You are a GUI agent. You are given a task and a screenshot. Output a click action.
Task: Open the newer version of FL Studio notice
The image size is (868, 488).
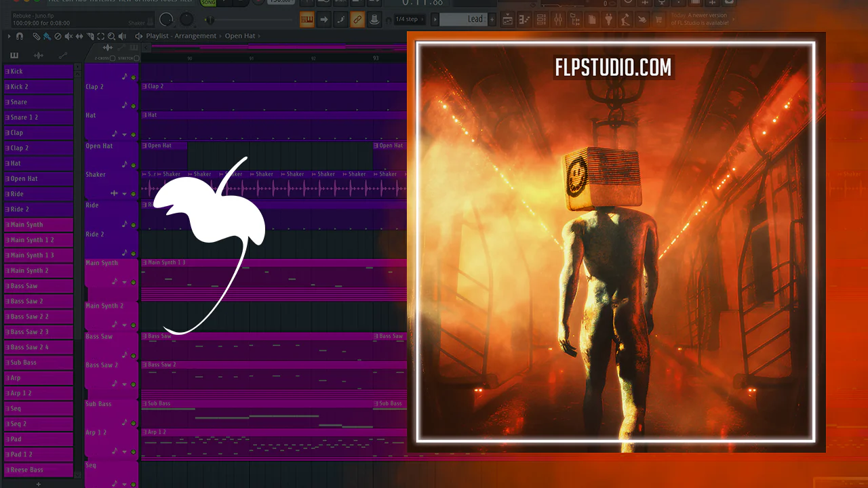pyautogui.click(x=699, y=19)
